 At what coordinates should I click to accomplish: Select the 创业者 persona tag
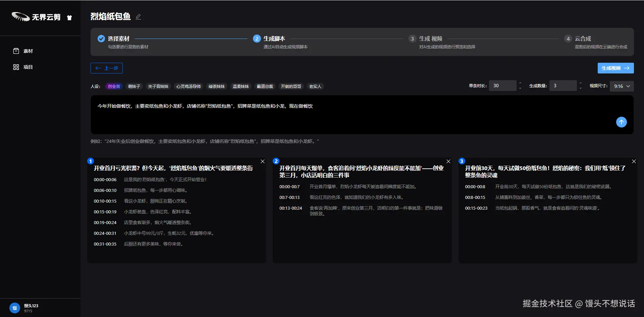tap(114, 87)
